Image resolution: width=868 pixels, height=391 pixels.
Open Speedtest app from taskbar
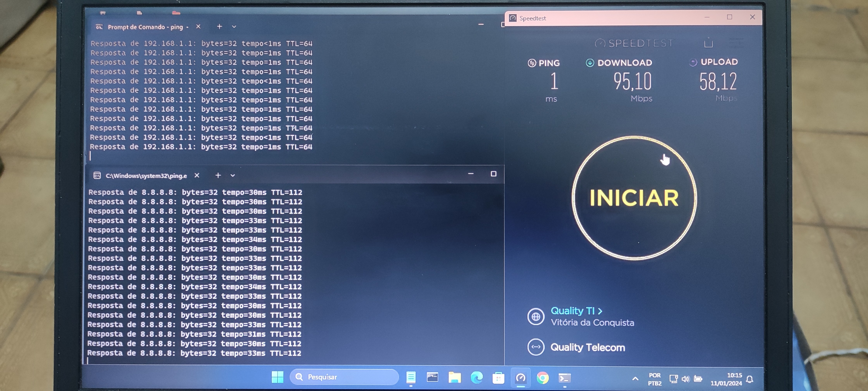[521, 378]
